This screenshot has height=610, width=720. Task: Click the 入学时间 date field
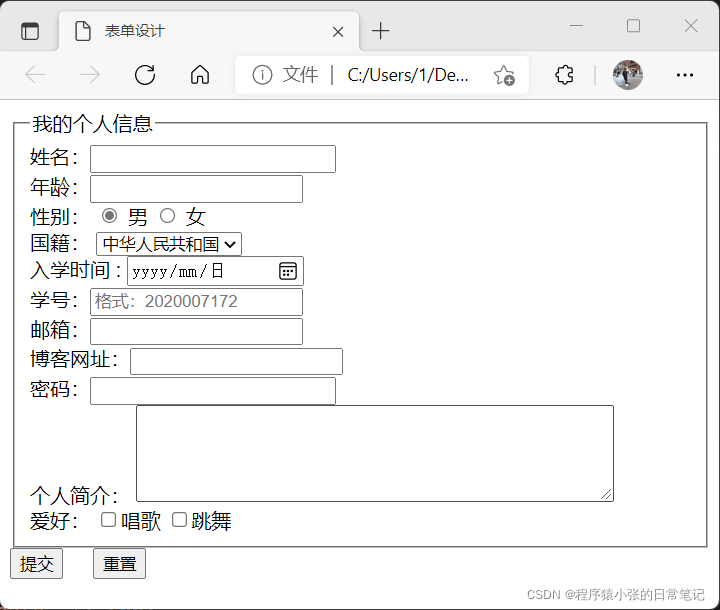215,271
